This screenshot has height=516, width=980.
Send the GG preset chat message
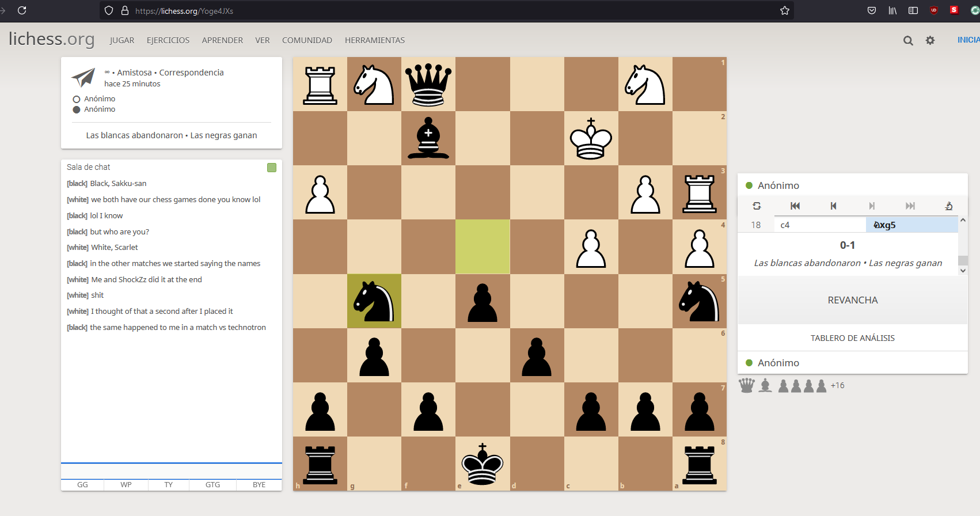82,485
